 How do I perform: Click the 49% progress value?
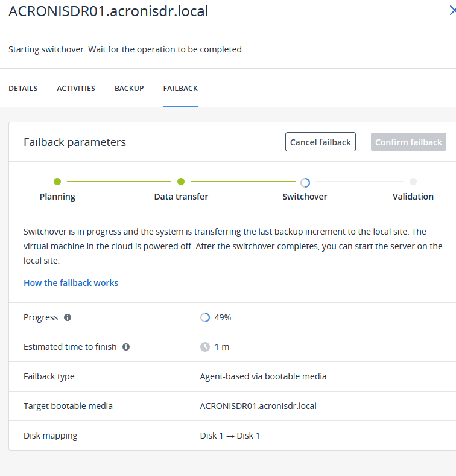(223, 317)
